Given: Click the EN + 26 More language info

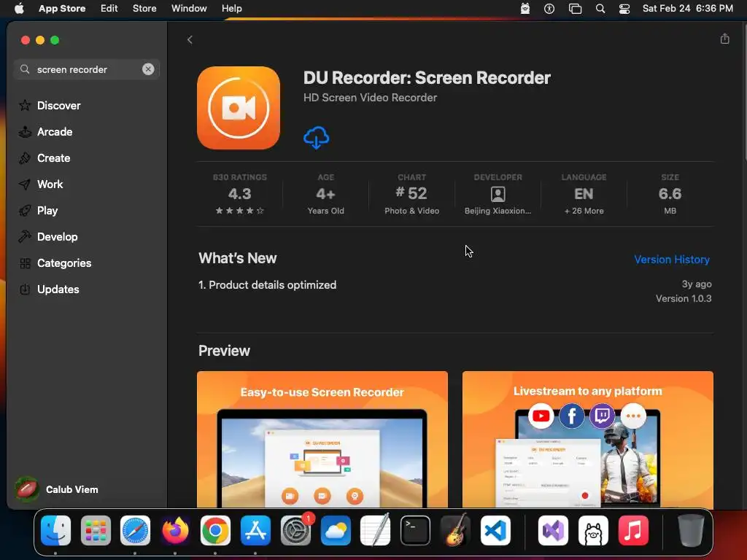Looking at the screenshot, I should pyautogui.click(x=584, y=194).
